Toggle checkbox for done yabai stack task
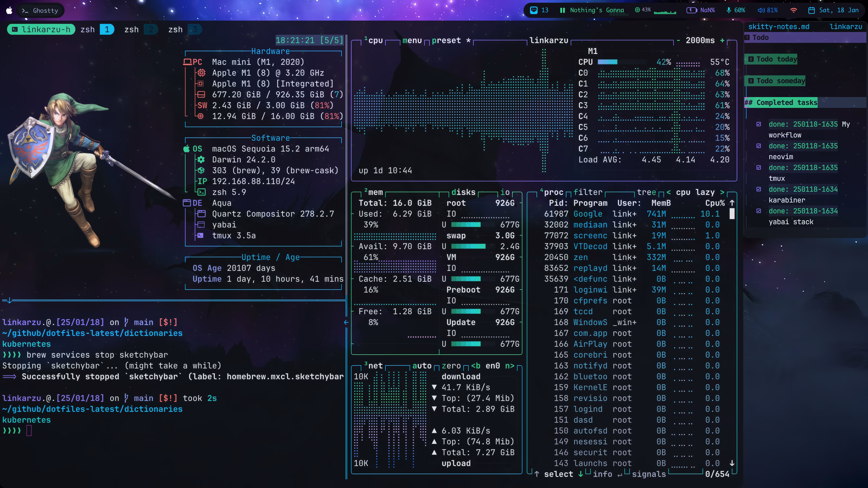The width and height of the screenshot is (868, 488). click(758, 211)
